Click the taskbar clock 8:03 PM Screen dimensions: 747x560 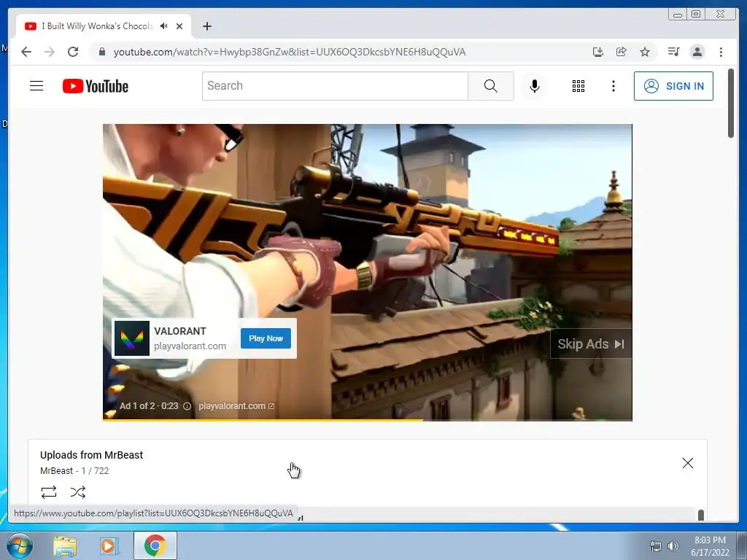point(710,540)
